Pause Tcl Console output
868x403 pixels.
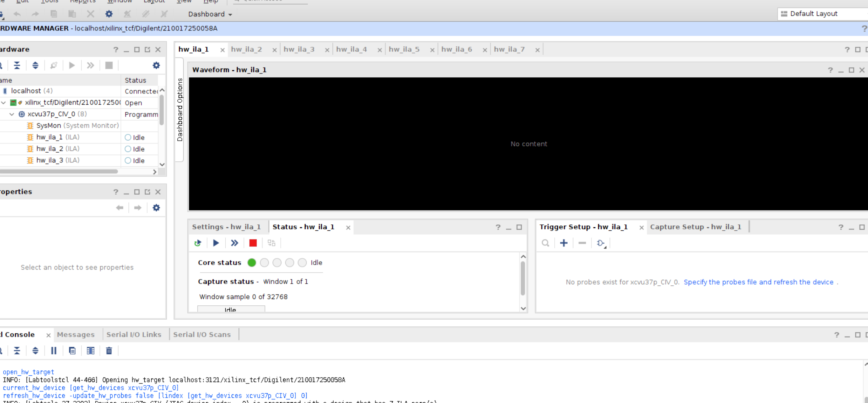[54, 350]
